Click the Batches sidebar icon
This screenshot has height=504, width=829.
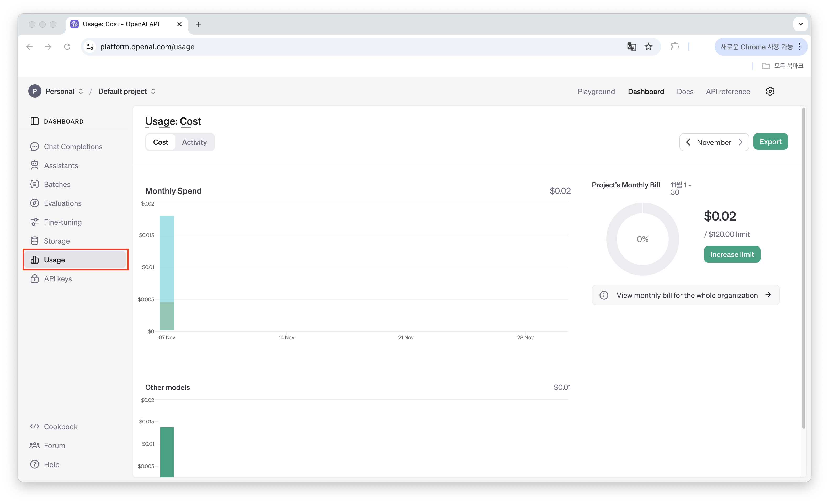coord(34,184)
